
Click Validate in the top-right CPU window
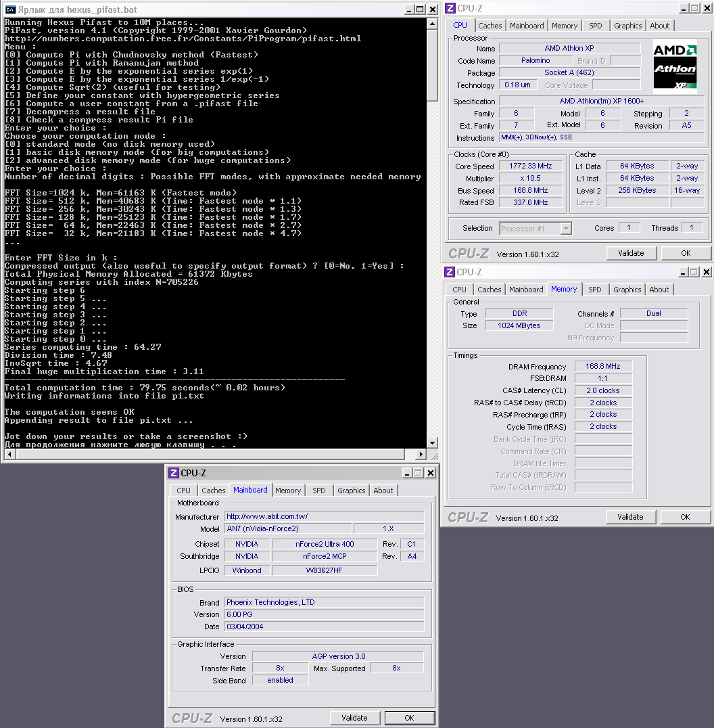pos(631,253)
